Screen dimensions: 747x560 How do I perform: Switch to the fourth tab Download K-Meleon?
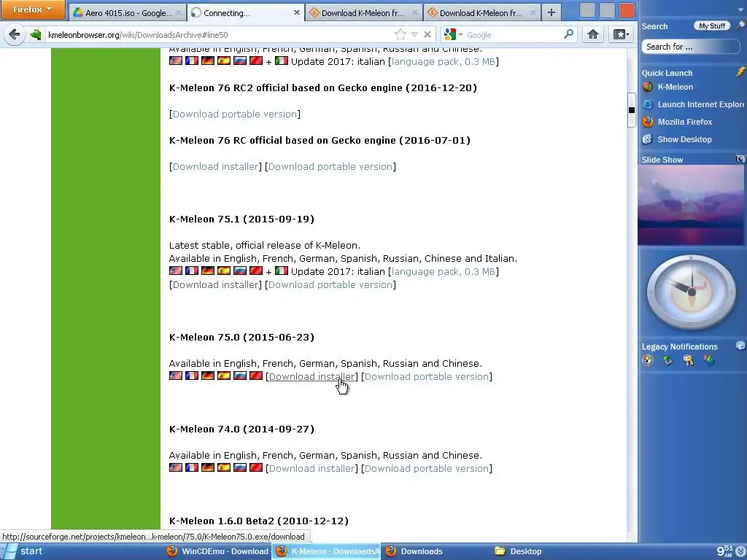(481, 13)
